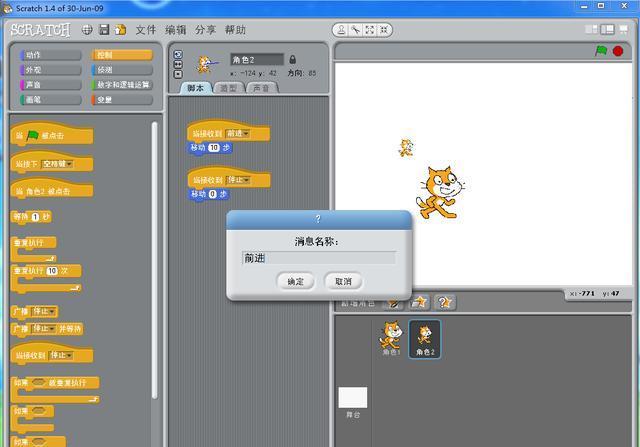Click the red stop-all button
The height and width of the screenshot is (447, 640).
pyautogui.click(x=618, y=51)
